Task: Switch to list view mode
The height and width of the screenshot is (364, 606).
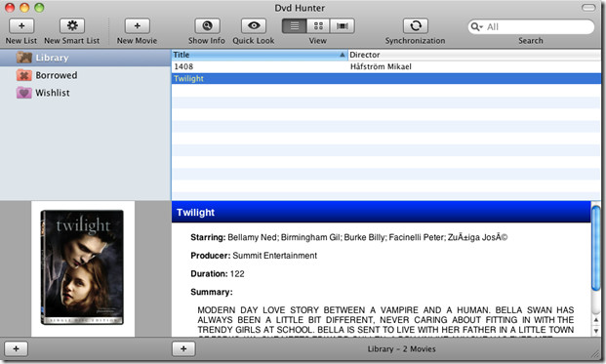Action: [x=294, y=26]
